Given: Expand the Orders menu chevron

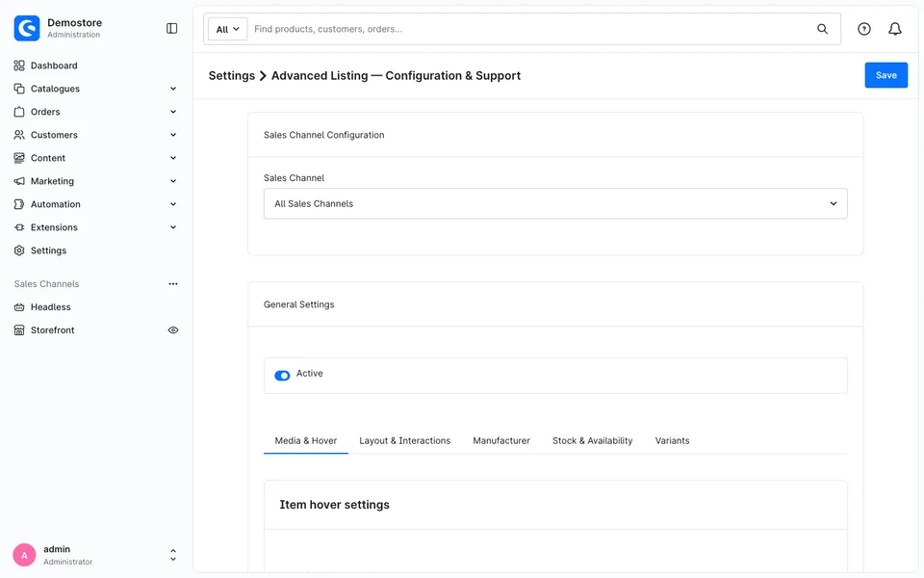Looking at the screenshot, I should tap(173, 112).
